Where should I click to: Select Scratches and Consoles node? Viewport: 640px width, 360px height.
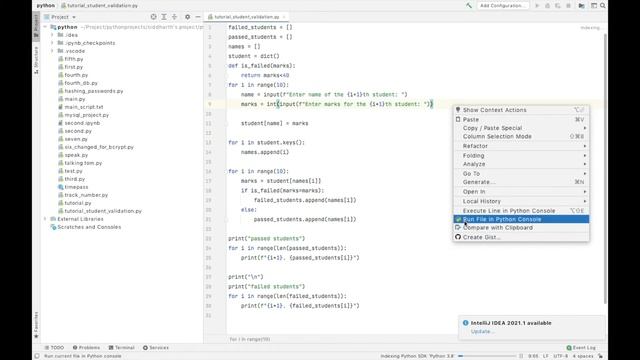86,227
